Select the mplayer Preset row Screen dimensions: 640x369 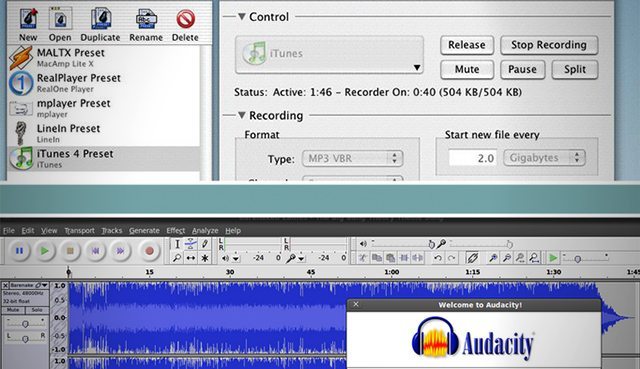104,108
